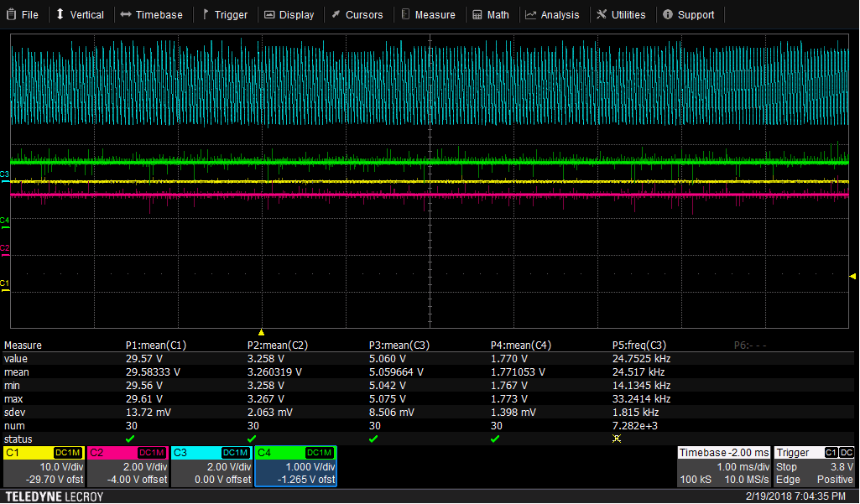Expand the Display menu
The height and width of the screenshot is (504, 860).
tap(289, 14)
